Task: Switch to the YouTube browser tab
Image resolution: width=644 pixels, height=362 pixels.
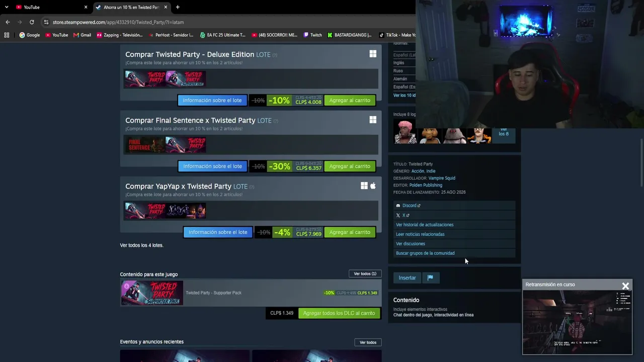Action: (x=51, y=7)
